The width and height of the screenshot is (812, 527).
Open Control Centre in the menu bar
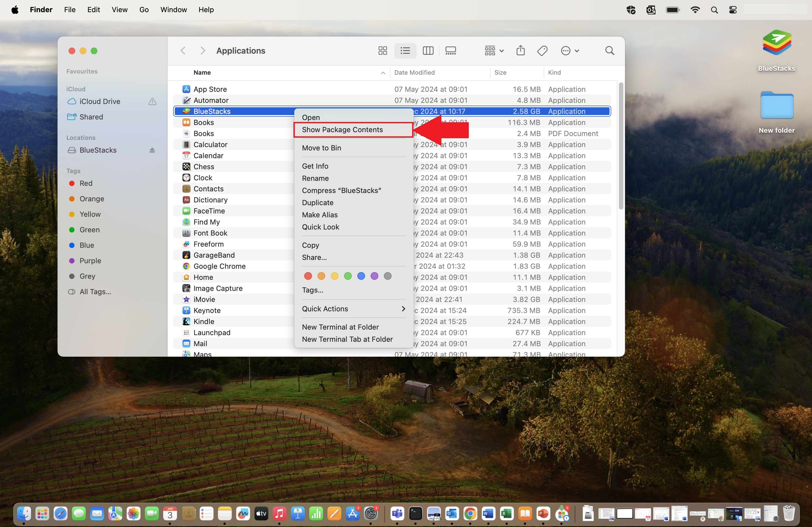[733, 10]
